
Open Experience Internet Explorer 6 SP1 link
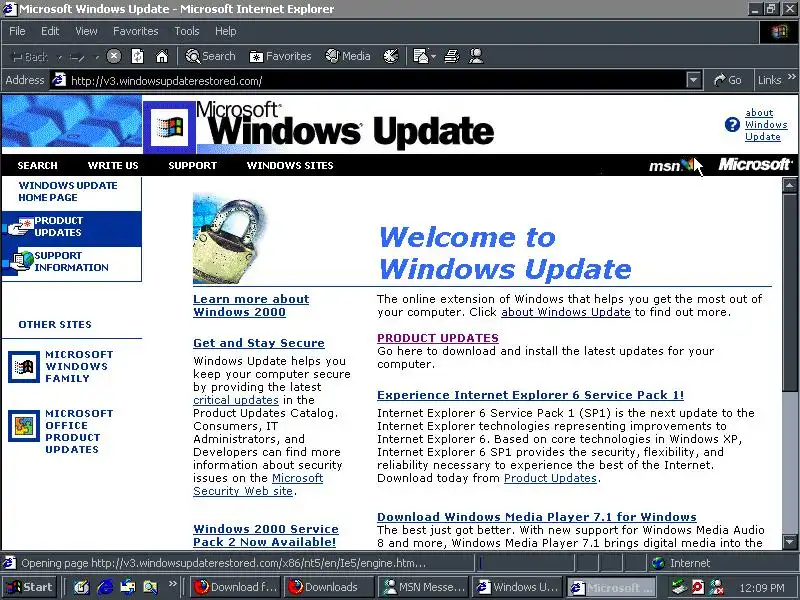click(x=531, y=395)
